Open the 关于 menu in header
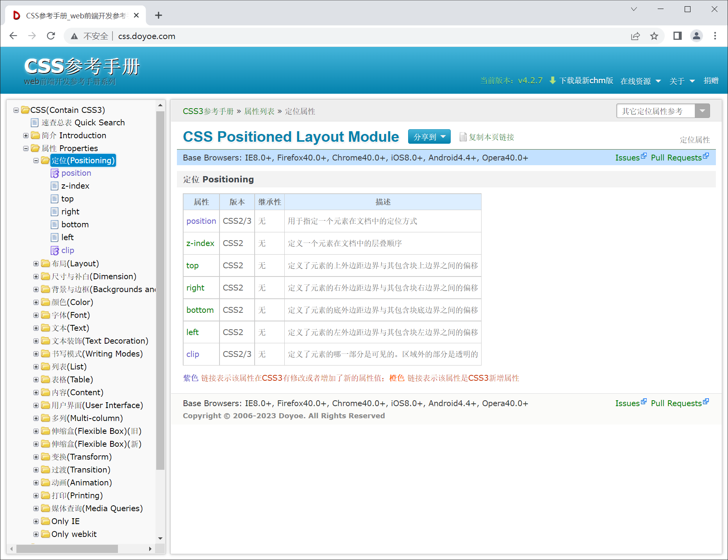 682,81
